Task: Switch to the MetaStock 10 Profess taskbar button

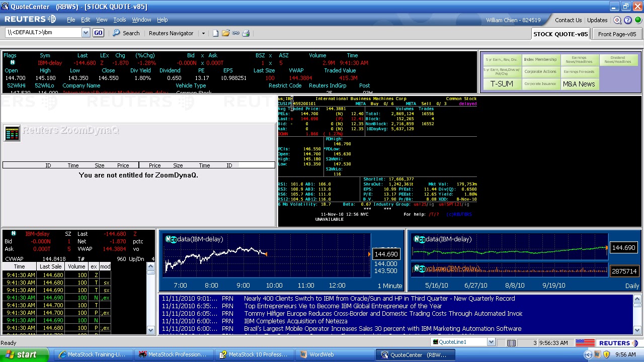Action: 254,354
